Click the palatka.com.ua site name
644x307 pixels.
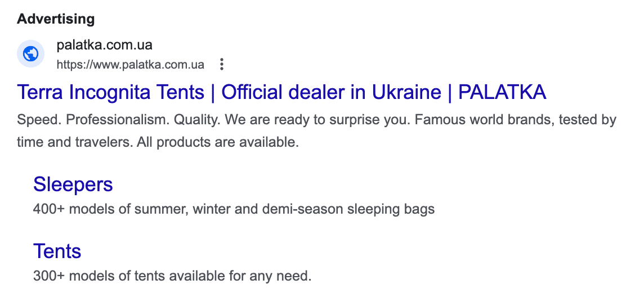[x=104, y=45]
